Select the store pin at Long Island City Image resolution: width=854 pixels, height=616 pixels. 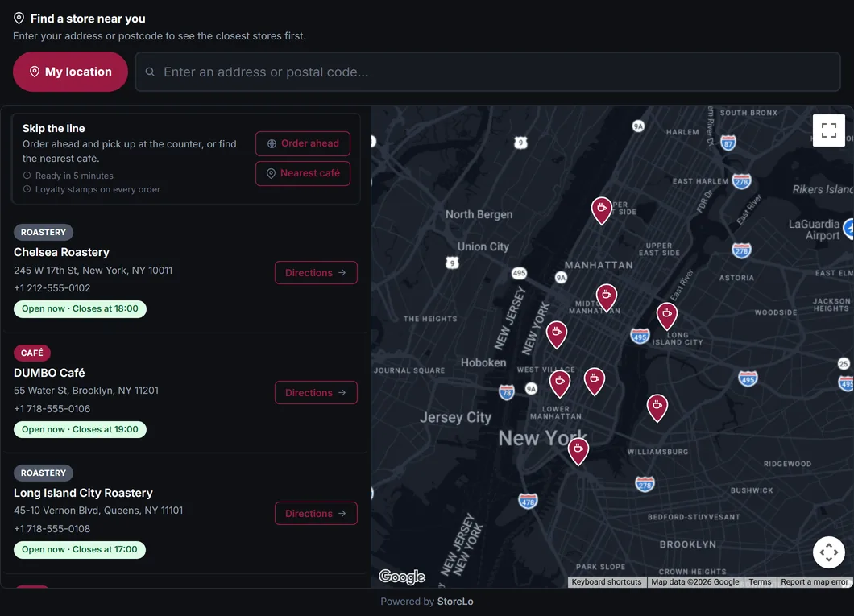point(666,316)
